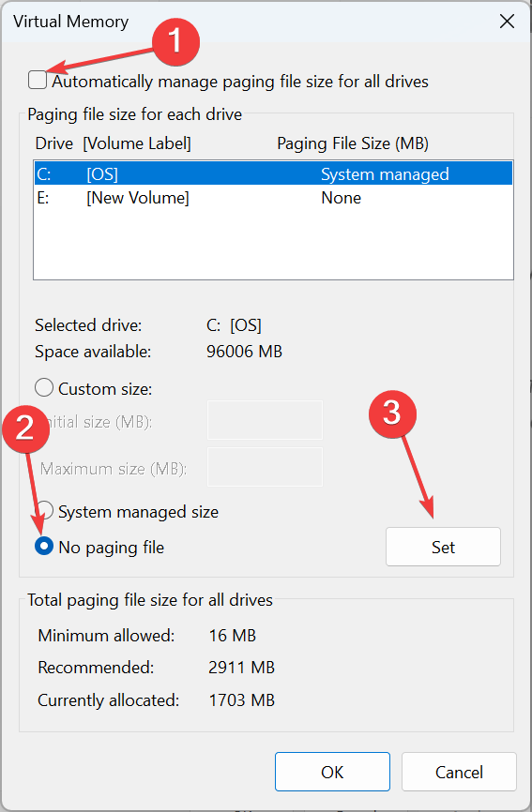Enable Automatically manage paging file size checkbox
Viewport: 532px width, 812px height.
[x=38, y=81]
